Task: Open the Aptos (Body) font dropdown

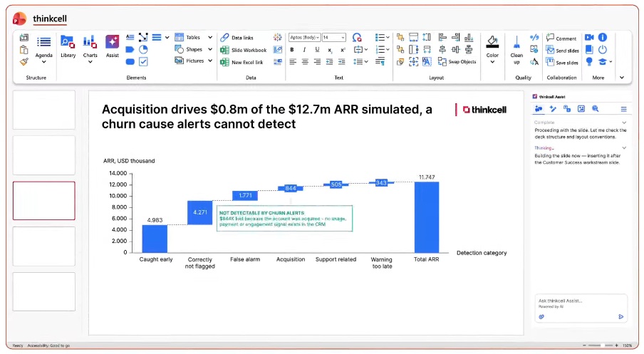Action: pos(305,37)
